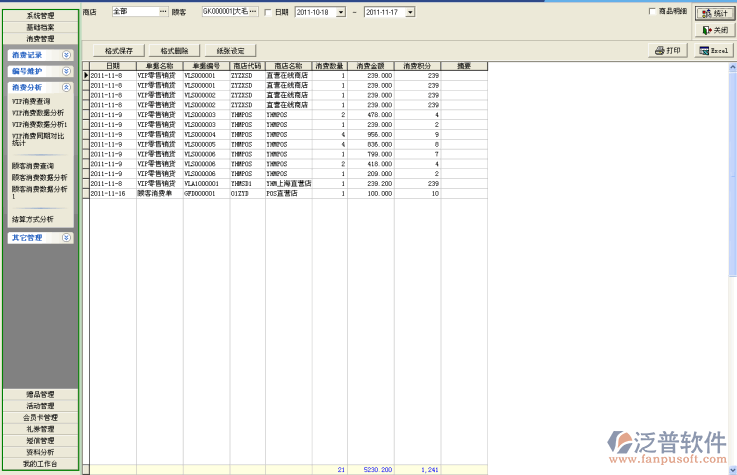Screen dimensions: 737x475
Task: Click the 关闭 close door button
Action: [713, 31]
